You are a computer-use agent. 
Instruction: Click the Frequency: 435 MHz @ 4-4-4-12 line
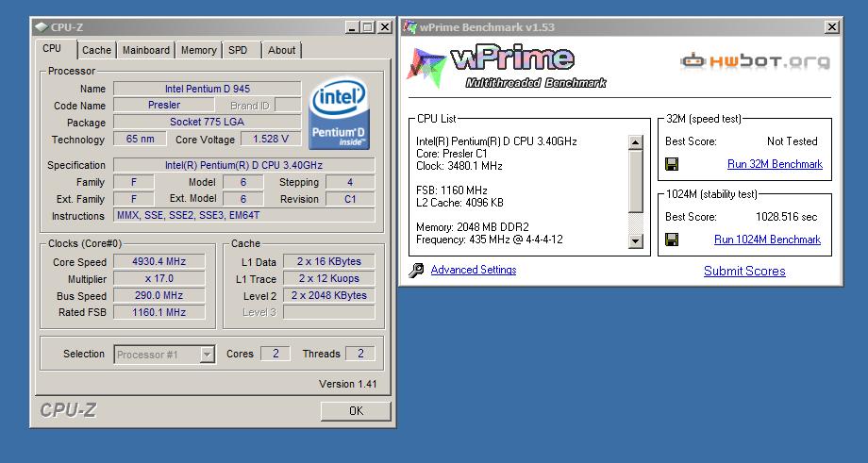click(490, 240)
